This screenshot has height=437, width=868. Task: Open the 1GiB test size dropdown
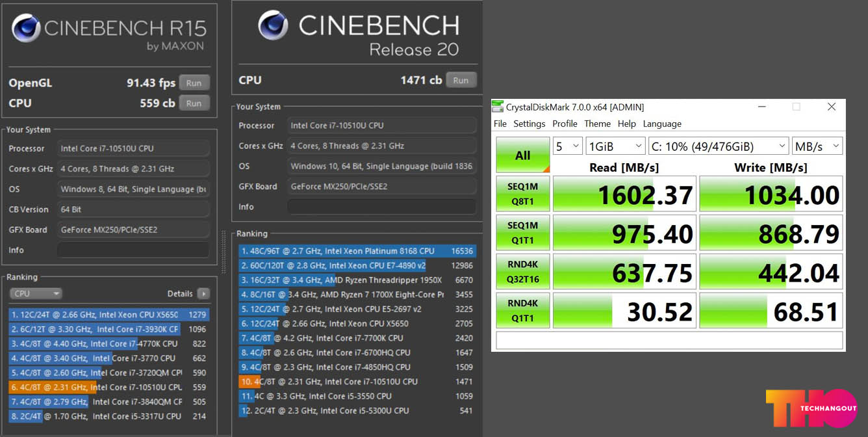click(x=615, y=146)
